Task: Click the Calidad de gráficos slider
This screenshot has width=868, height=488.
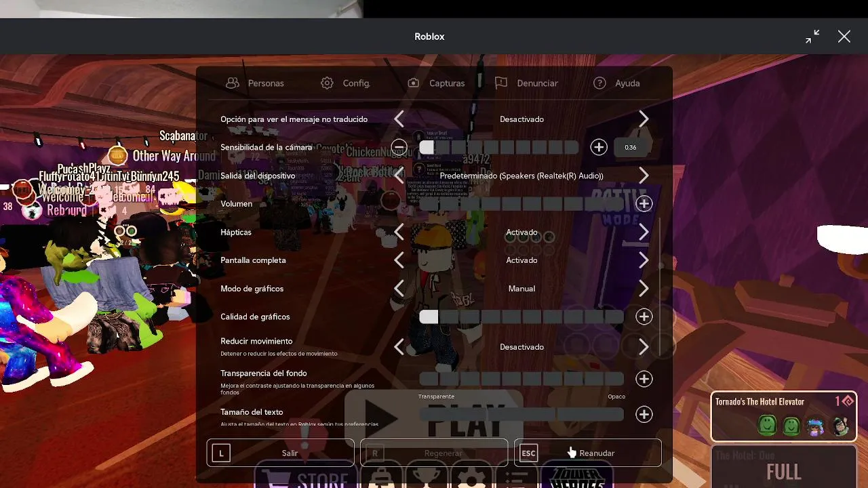Action: point(521,317)
